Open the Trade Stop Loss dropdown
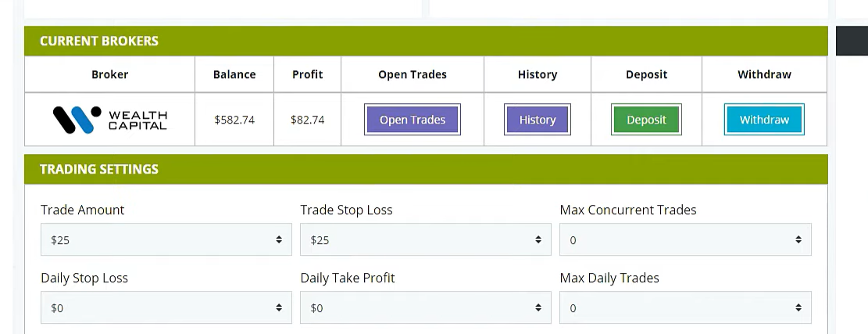The image size is (868, 334). 426,240
